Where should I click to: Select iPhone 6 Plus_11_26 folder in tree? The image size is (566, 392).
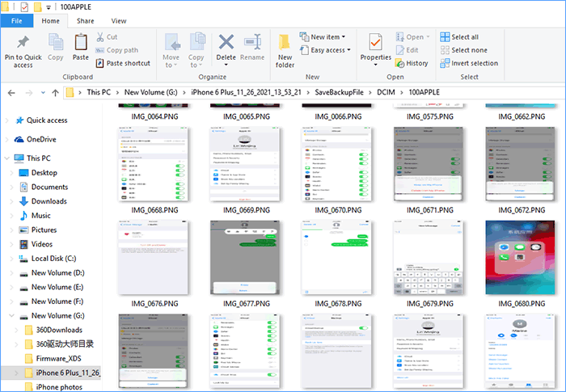(x=62, y=373)
